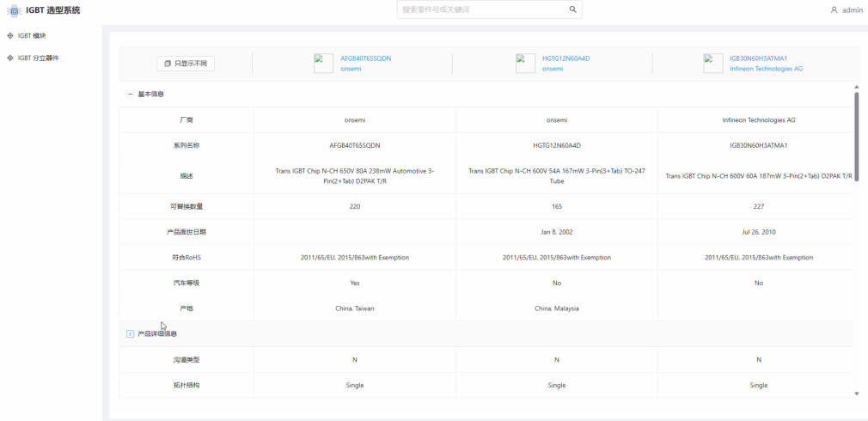The width and height of the screenshot is (868, 421).
Task: Click the Infineon Technologies AG header link
Action: tap(766, 69)
